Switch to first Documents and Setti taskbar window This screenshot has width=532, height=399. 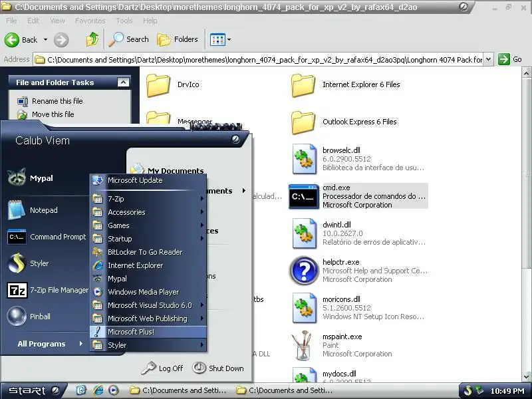coord(178,390)
